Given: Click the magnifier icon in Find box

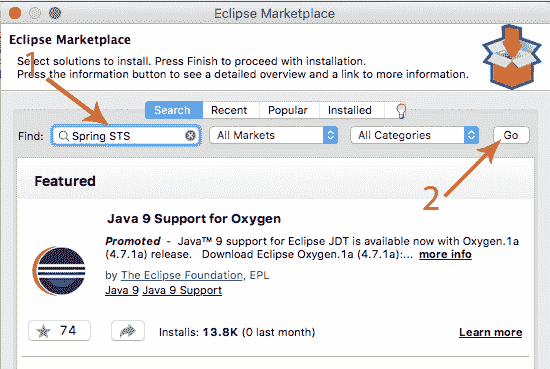Looking at the screenshot, I should click(x=63, y=136).
